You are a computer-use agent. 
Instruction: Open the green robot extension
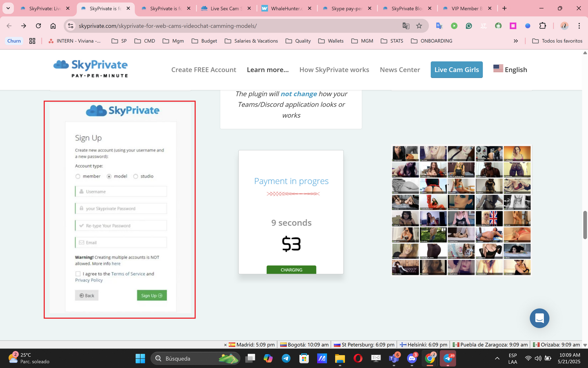click(498, 26)
